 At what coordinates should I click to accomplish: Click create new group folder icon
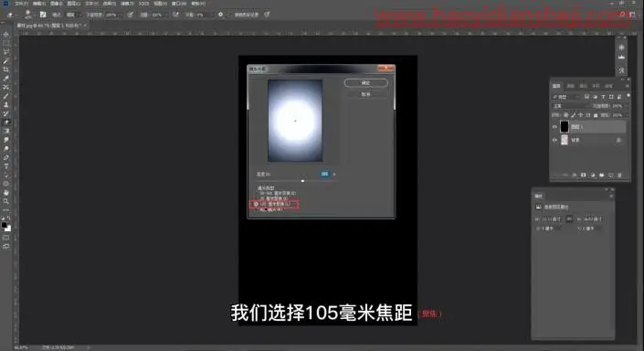[602, 175]
